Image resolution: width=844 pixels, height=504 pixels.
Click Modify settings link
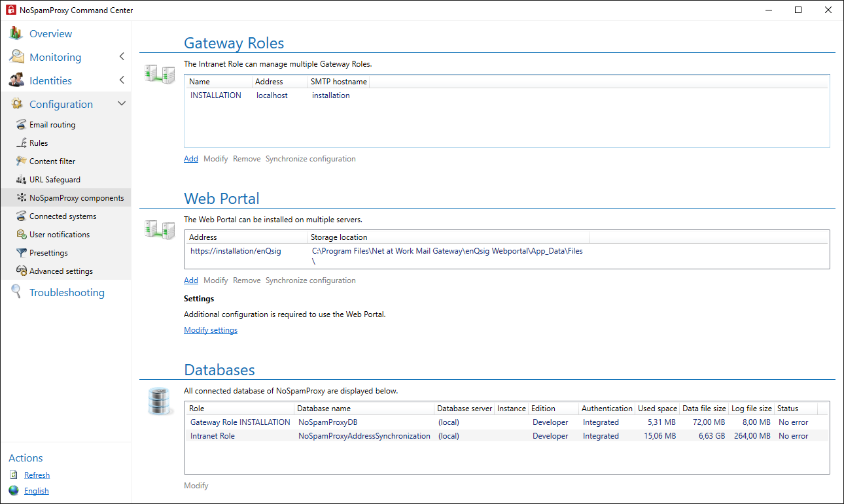click(x=211, y=330)
